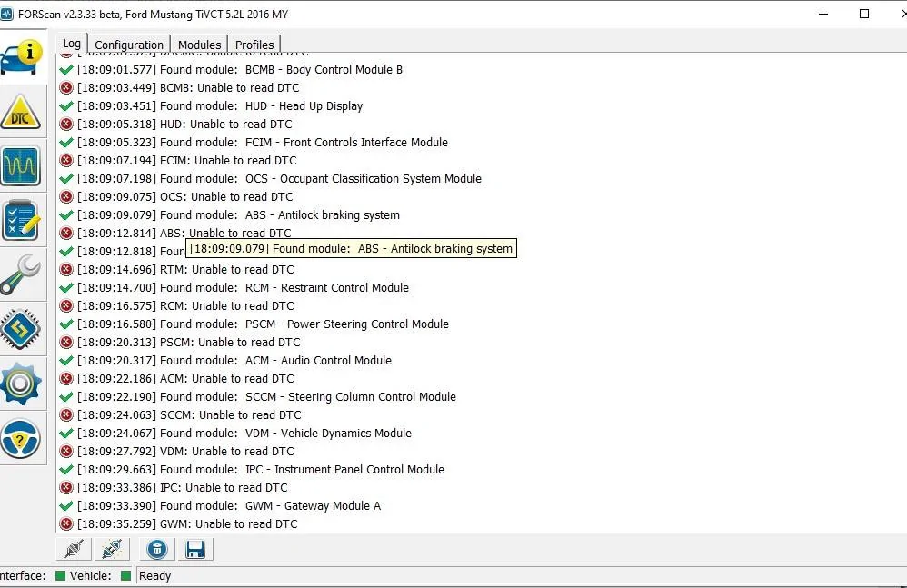Switch to the Profiles tab
907x588 pixels.
[254, 45]
